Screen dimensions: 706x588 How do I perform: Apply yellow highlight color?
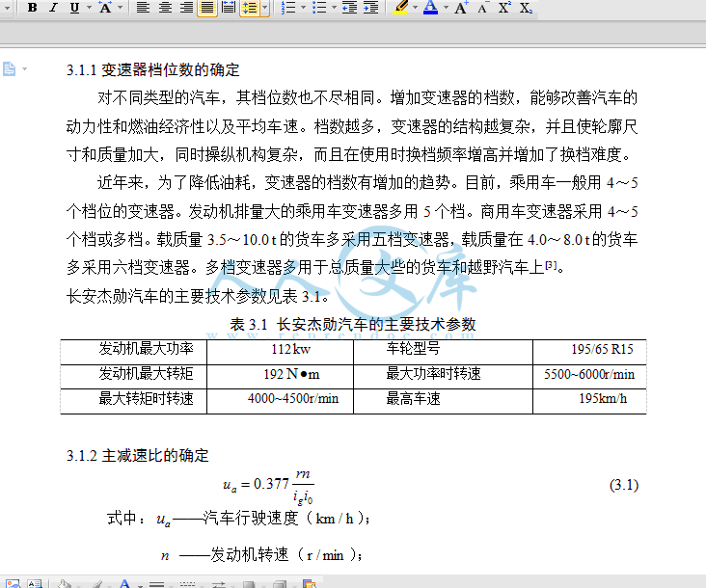[400, 7]
